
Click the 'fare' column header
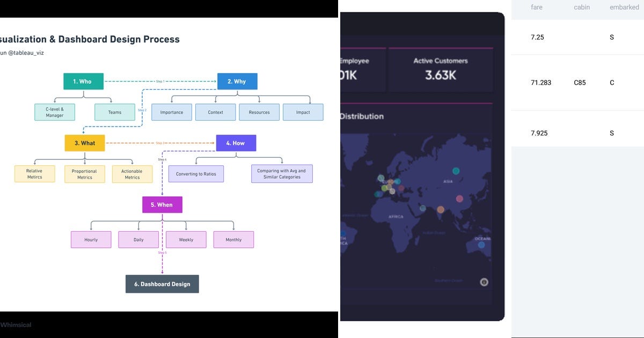point(536,6)
